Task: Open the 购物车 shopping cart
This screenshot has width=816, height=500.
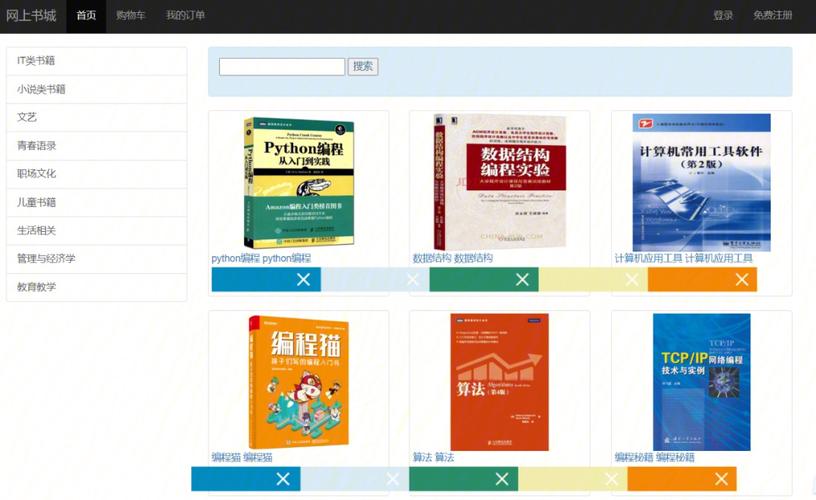Action: pos(131,16)
